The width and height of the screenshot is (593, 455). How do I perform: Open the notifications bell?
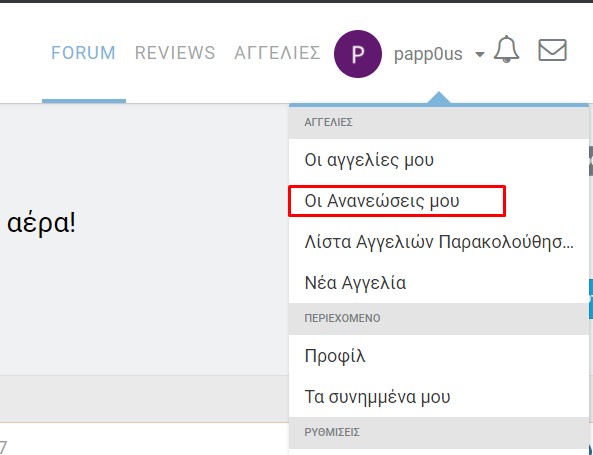pyautogui.click(x=506, y=49)
